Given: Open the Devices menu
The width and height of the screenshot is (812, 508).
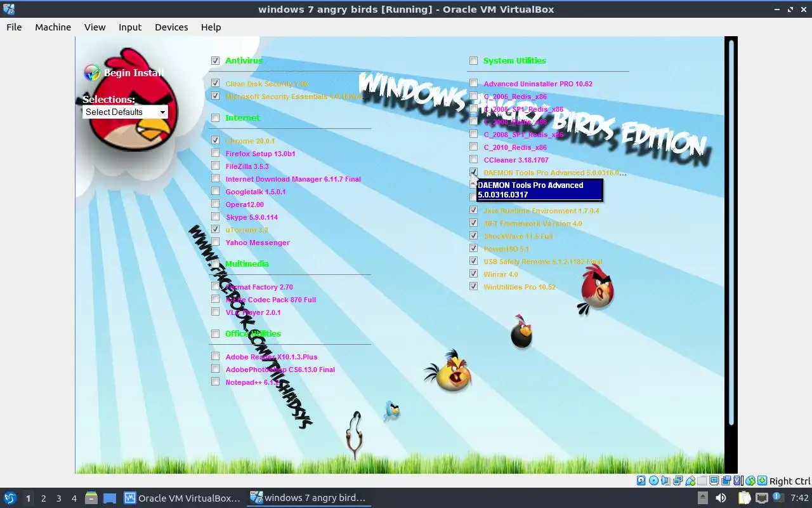Looking at the screenshot, I should 171,27.
